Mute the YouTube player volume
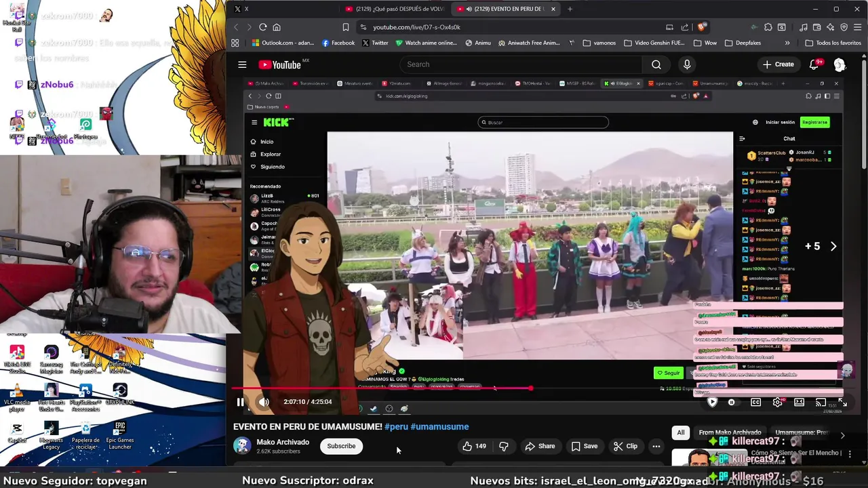This screenshot has width=868, height=488. coord(264,402)
